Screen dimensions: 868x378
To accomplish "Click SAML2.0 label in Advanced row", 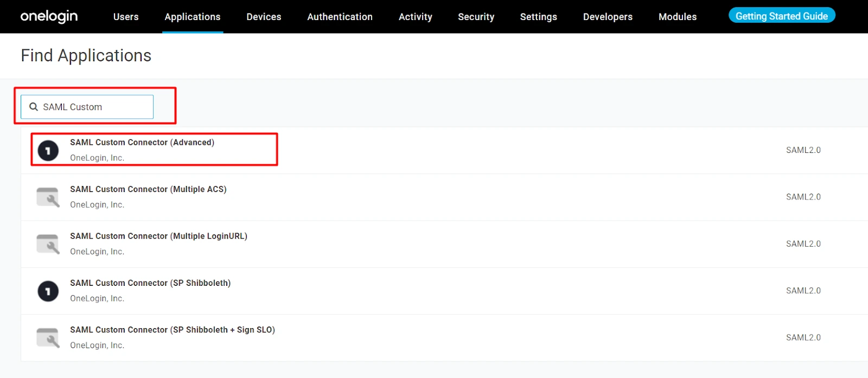I will pyautogui.click(x=803, y=150).
